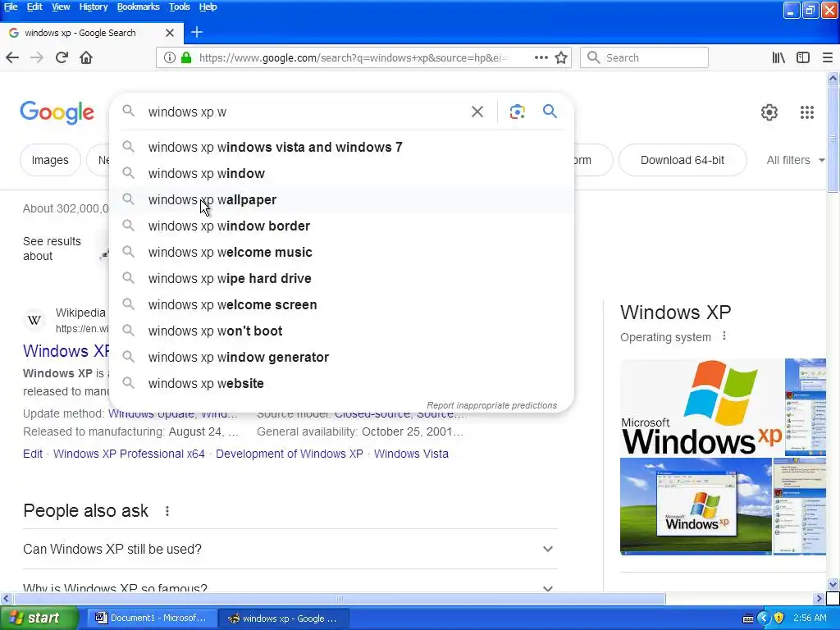
Task: Choose suggestion windows xp window border
Action: pos(341,226)
